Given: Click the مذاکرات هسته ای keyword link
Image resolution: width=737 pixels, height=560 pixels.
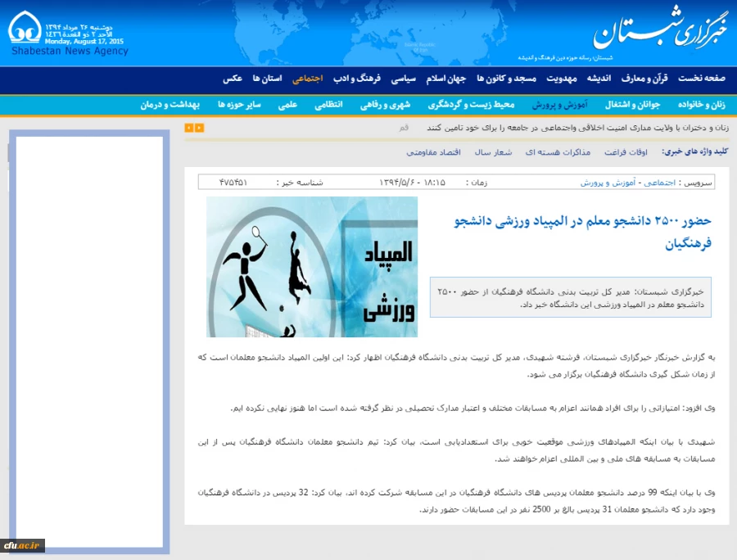Looking at the screenshot, I should [x=558, y=152].
